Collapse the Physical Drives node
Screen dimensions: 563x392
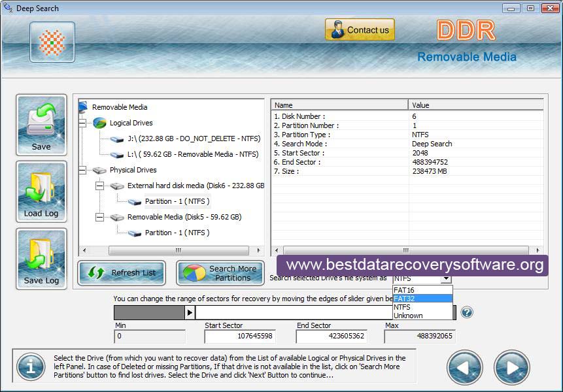[82, 170]
